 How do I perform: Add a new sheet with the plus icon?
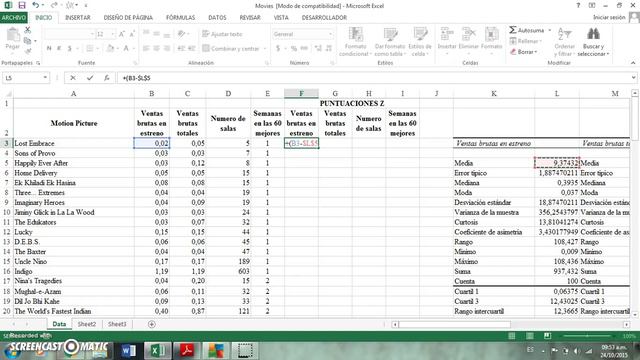click(152, 324)
